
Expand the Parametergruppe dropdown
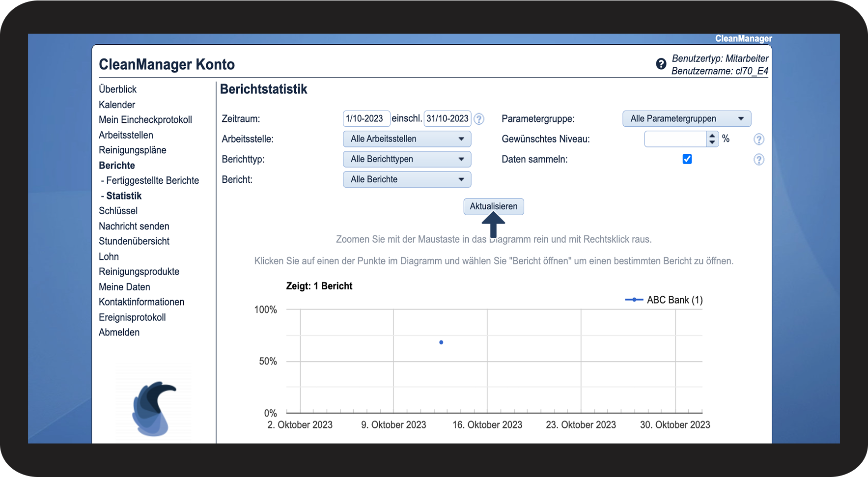pyautogui.click(x=686, y=119)
